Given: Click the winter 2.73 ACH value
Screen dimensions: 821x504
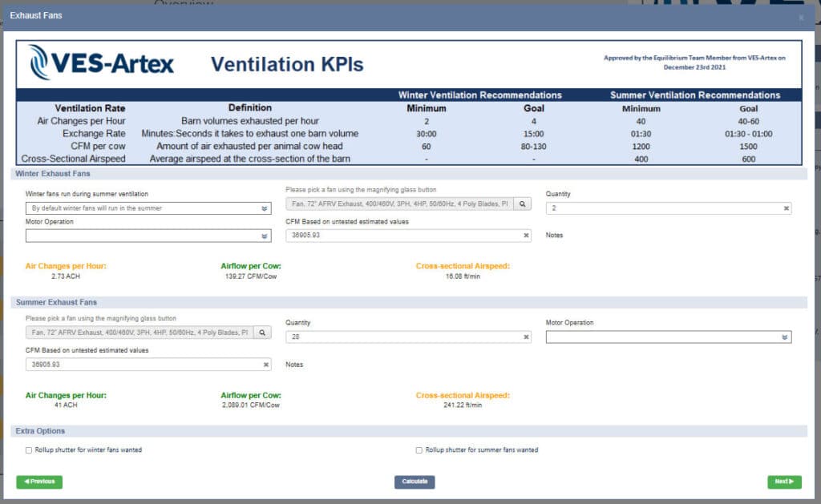Looking at the screenshot, I should 66,276.
